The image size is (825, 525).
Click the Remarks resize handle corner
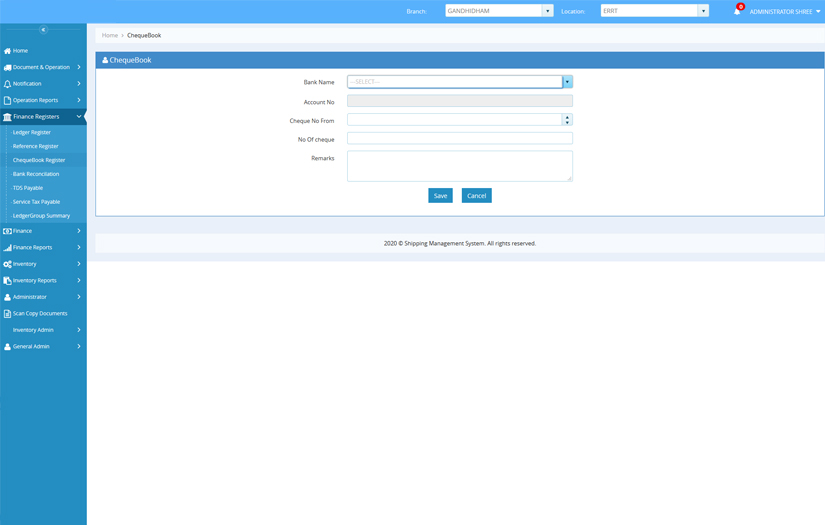point(569,179)
